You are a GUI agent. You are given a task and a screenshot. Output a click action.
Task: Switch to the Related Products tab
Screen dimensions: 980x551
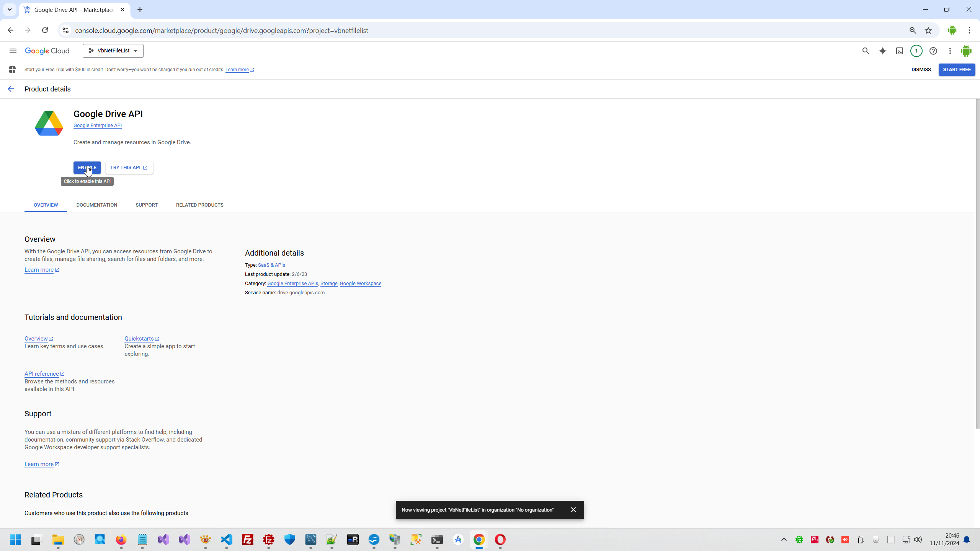tap(199, 205)
